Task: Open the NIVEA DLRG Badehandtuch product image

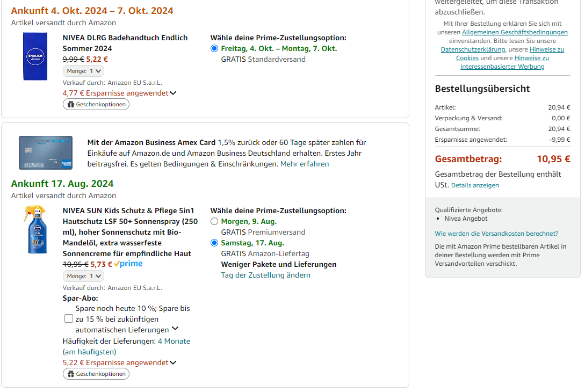Action: click(35, 56)
